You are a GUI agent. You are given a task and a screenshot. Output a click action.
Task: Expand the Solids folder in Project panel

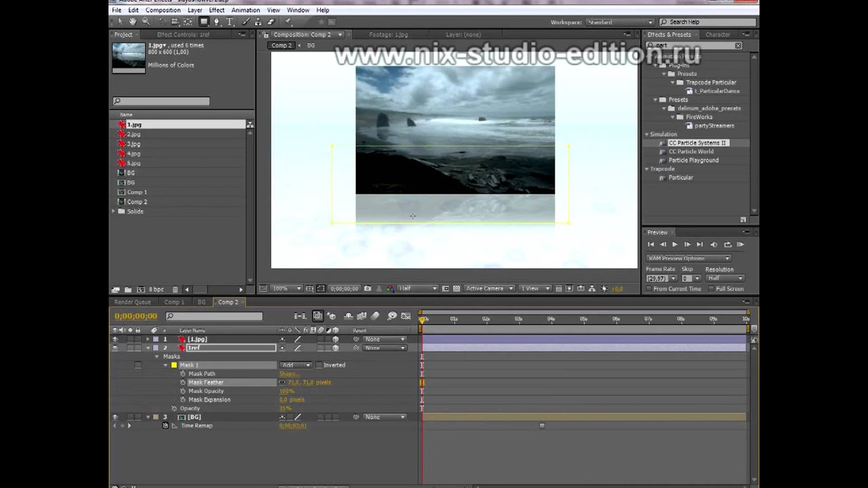[x=113, y=211]
